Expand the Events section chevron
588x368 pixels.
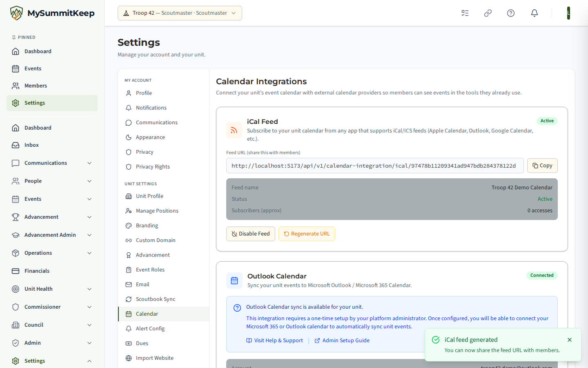89,199
